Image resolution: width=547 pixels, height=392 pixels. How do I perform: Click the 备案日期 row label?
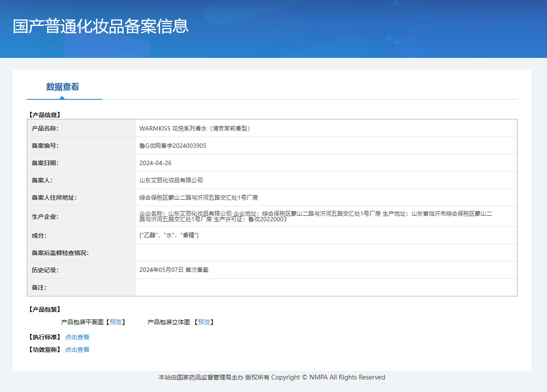click(45, 163)
